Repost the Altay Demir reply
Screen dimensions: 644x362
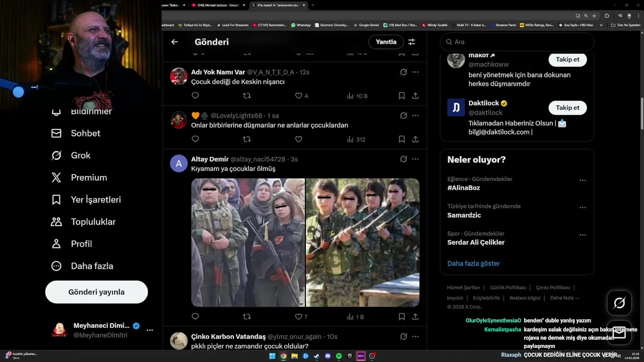[247, 317]
